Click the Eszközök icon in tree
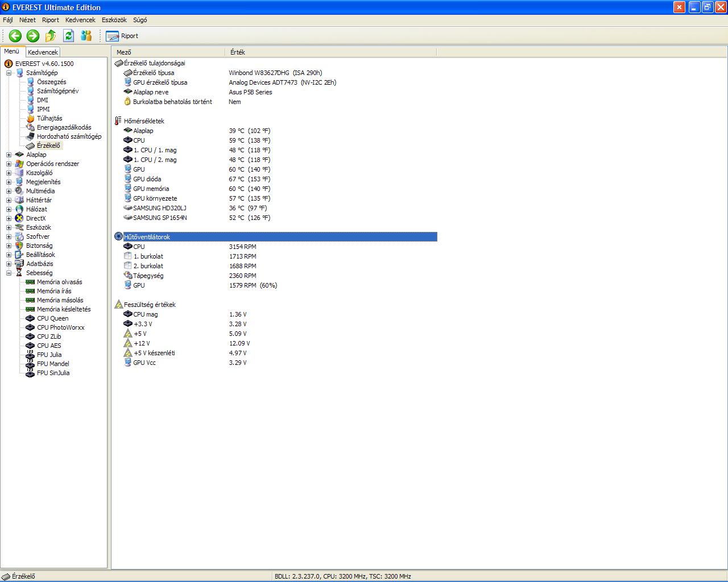Viewport: 728px width, 582px height. point(19,227)
